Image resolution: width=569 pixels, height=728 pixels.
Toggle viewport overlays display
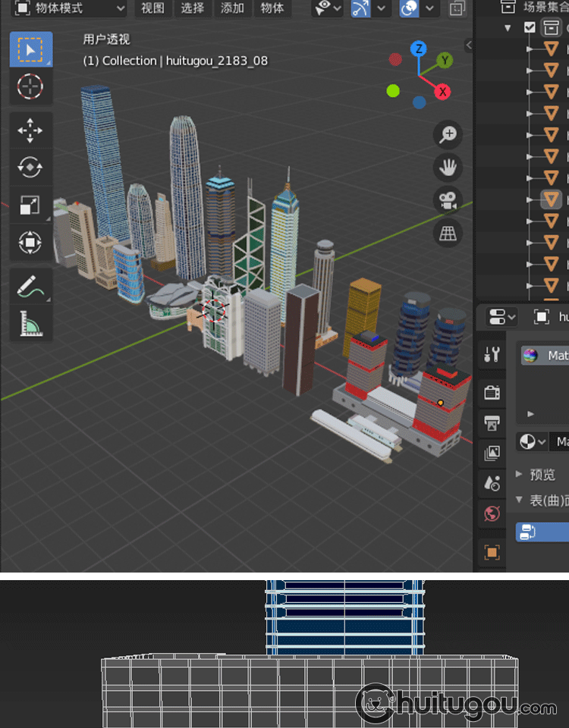409,8
